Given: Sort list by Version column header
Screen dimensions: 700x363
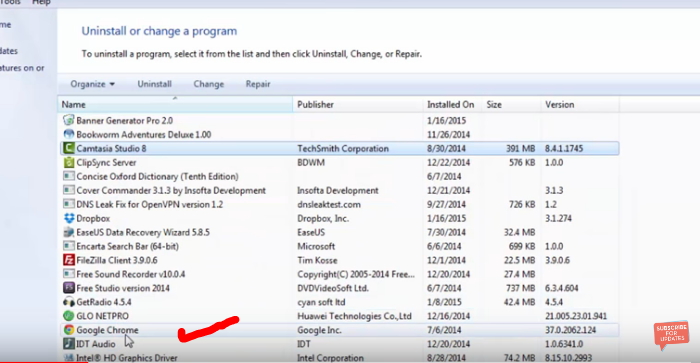Looking at the screenshot, I should tap(580, 104).
